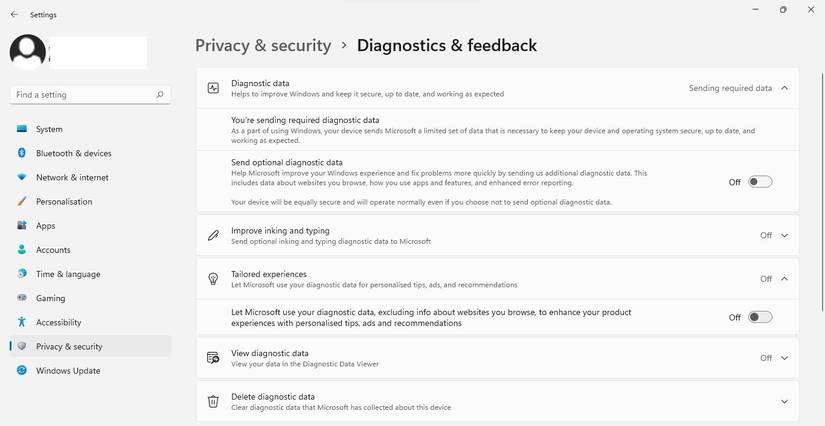Expand the Delete diagnostic data chevron
Screen dimensions: 825x426
[x=785, y=401]
